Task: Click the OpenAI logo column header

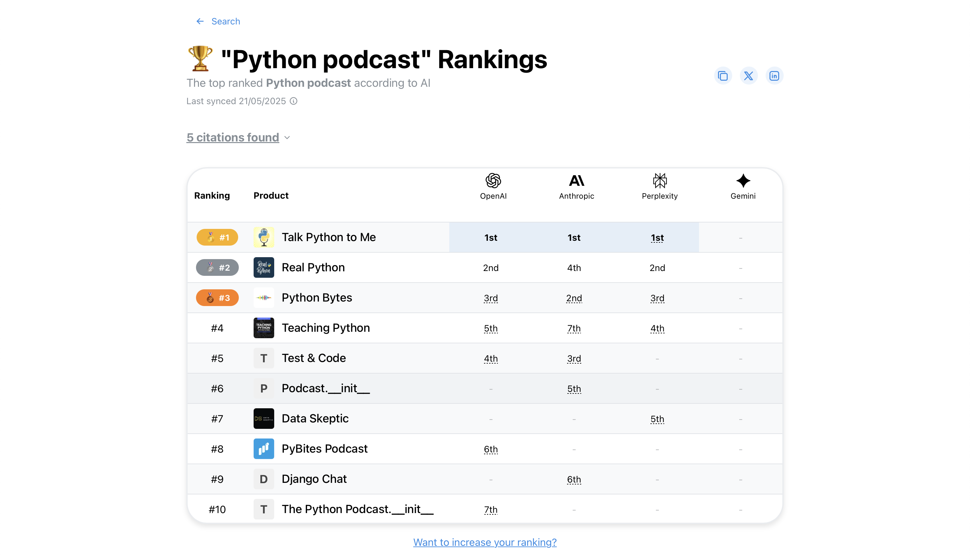Action: tap(493, 181)
